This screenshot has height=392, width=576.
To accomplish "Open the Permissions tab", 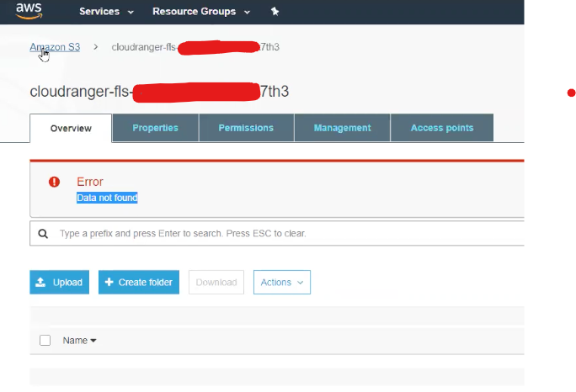I will click(246, 128).
